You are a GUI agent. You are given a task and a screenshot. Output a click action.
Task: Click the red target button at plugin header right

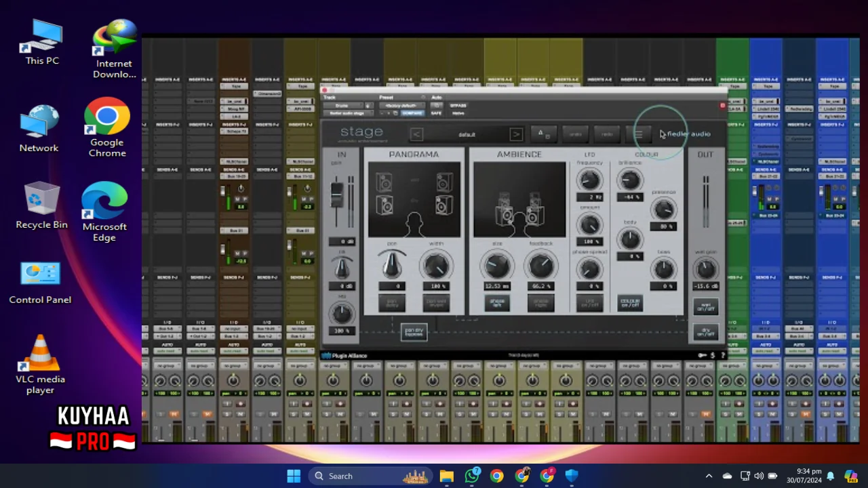click(722, 106)
